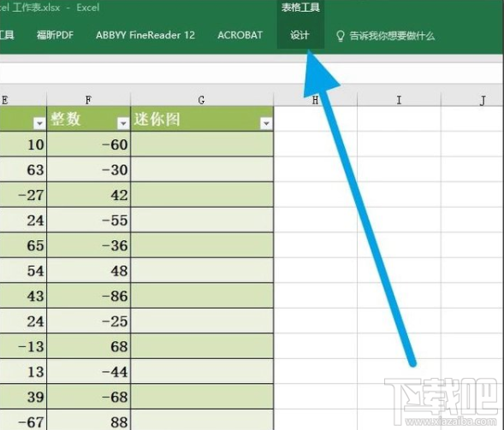Select column J header

pyautogui.click(x=472, y=100)
